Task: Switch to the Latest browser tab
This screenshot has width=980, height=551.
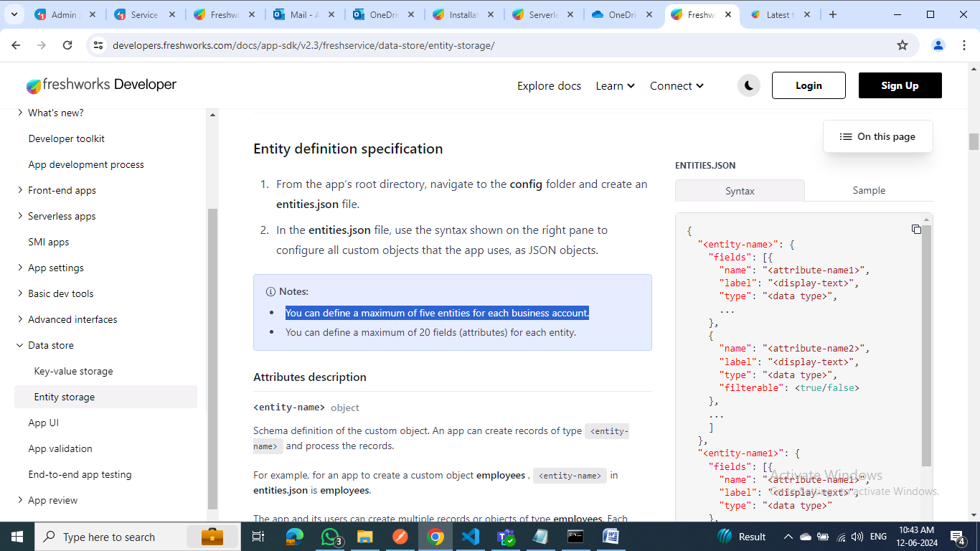Action: (779, 14)
